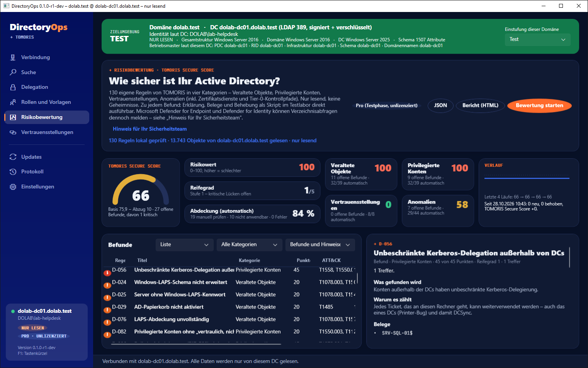Click the Delegation lock icon

tap(13, 87)
